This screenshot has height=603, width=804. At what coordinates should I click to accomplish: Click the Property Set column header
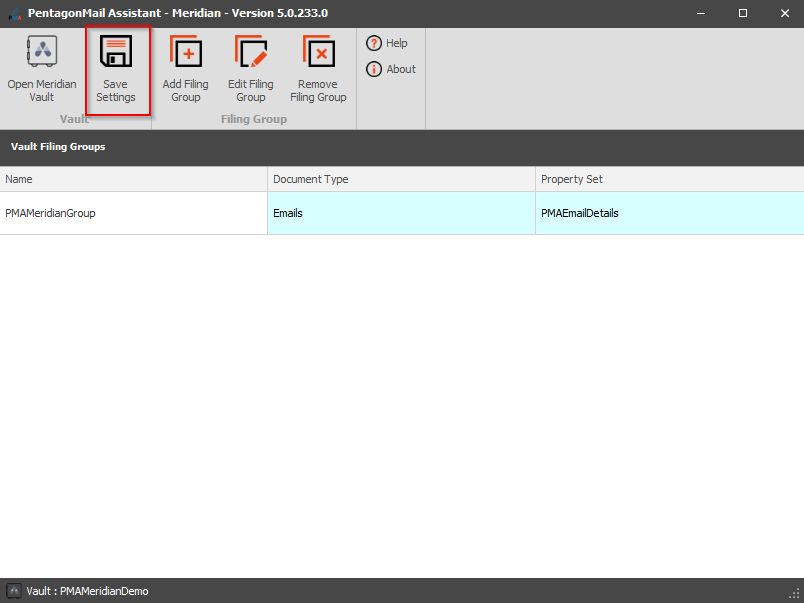670,179
